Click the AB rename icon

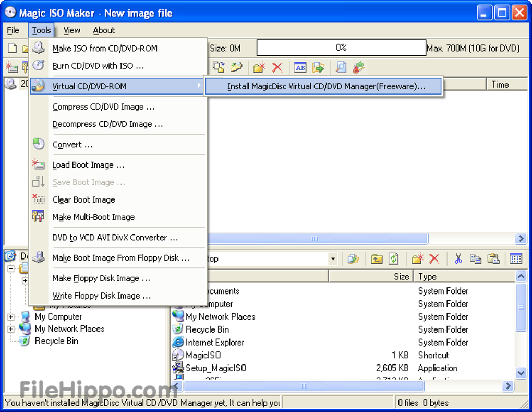tap(300, 67)
